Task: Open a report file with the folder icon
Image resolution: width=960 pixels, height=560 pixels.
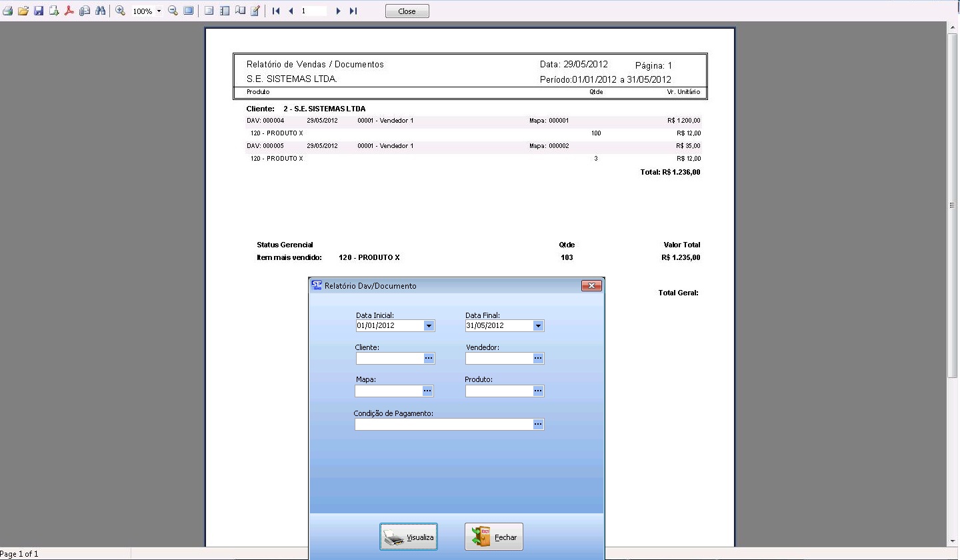Action: 23,11
